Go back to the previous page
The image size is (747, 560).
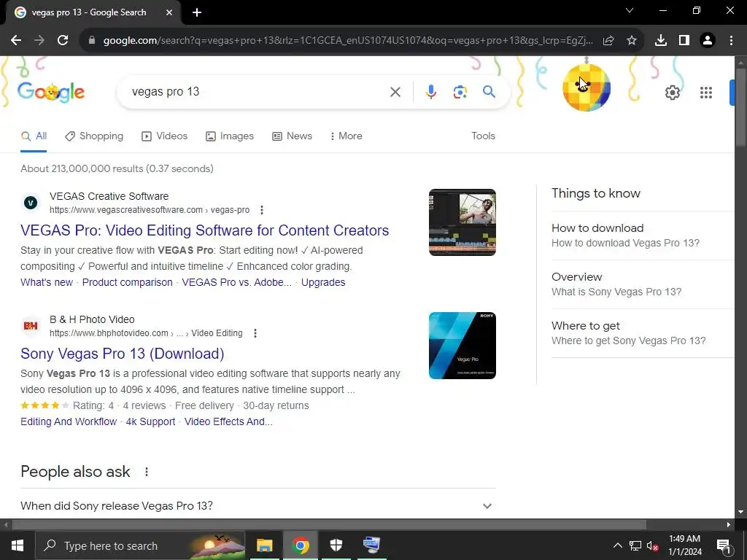point(16,41)
